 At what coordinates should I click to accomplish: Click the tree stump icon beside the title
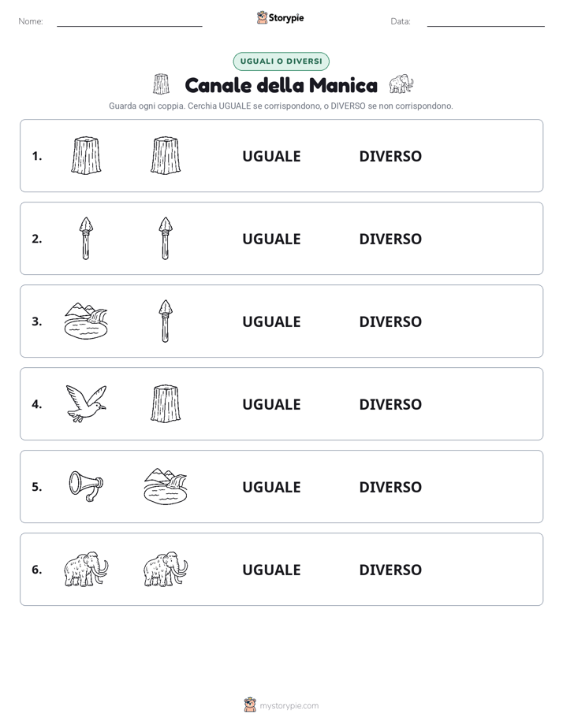tap(161, 84)
